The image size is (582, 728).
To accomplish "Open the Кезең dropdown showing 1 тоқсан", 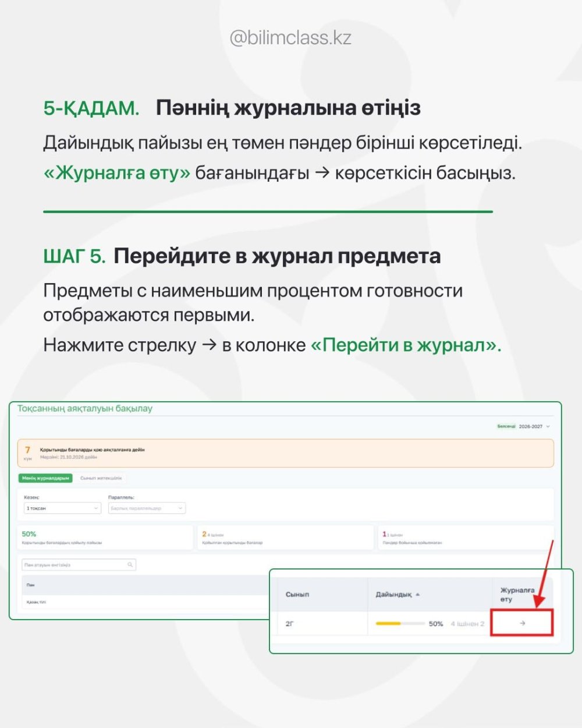I will pos(63,508).
